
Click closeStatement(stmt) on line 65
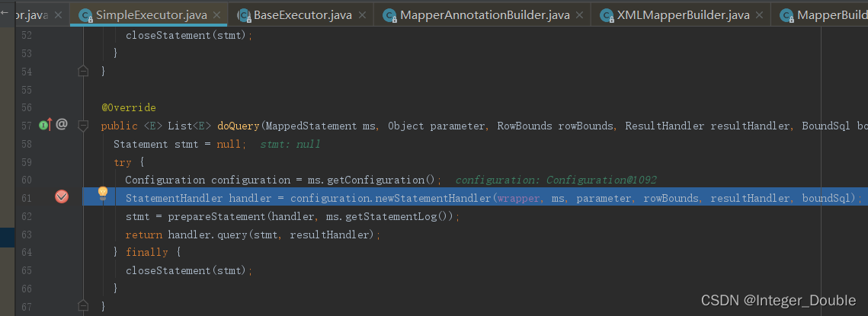(x=186, y=270)
